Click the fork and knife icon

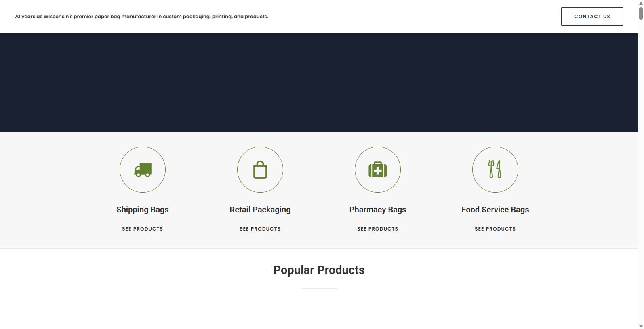click(495, 169)
